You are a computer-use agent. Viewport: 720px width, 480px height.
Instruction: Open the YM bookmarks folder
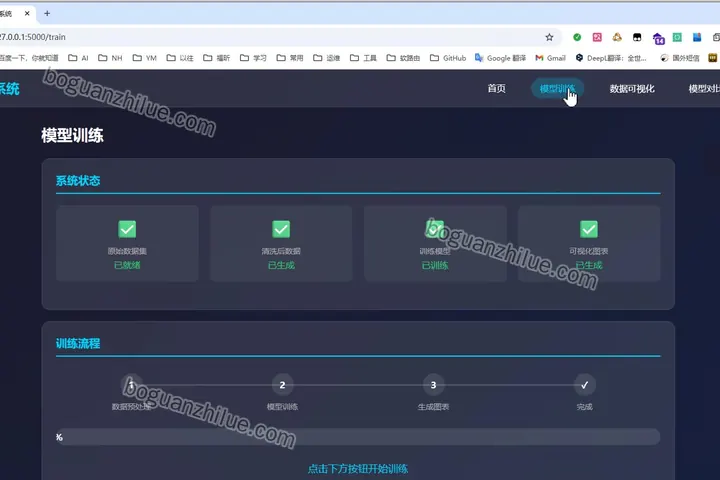coord(145,58)
